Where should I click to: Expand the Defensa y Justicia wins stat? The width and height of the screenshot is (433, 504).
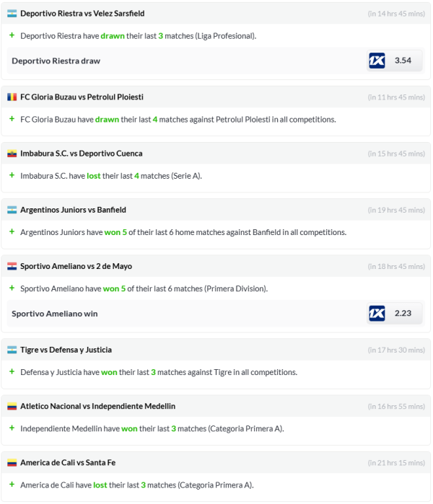12,372
